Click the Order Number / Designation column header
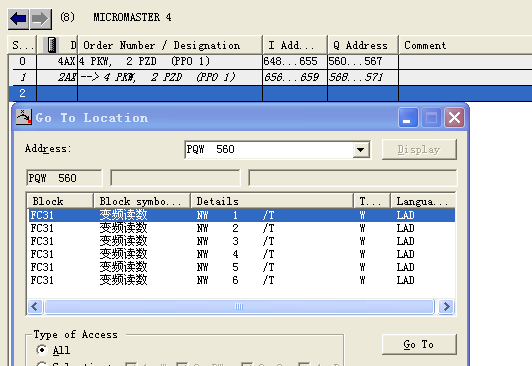The width and height of the screenshot is (532, 366). point(170,45)
